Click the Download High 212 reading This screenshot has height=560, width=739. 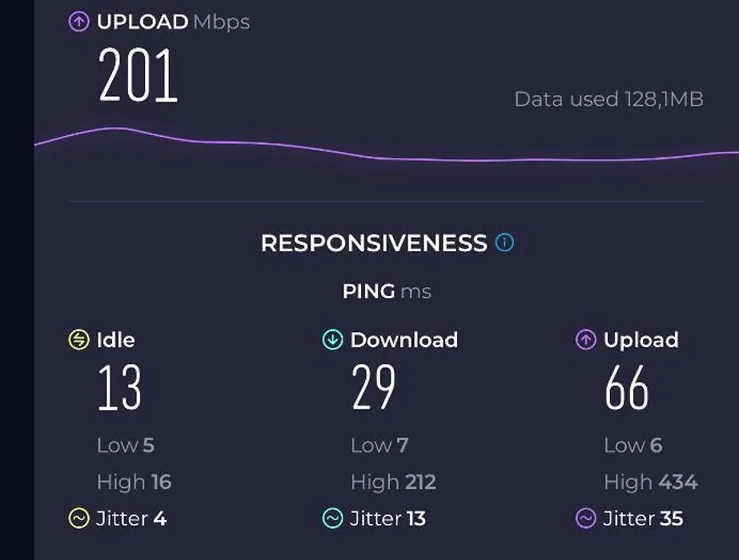pos(394,482)
